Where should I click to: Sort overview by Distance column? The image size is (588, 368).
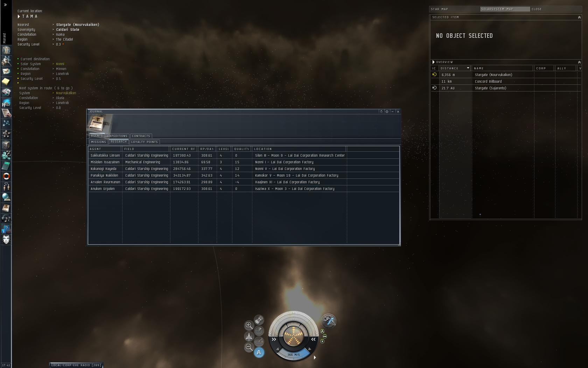[x=455, y=68]
